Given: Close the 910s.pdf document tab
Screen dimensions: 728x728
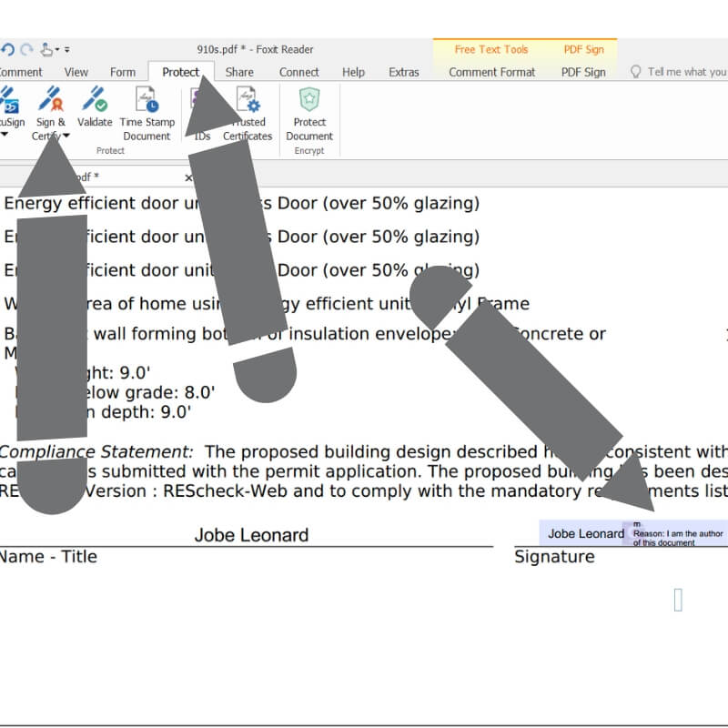Looking at the screenshot, I should click(x=188, y=177).
